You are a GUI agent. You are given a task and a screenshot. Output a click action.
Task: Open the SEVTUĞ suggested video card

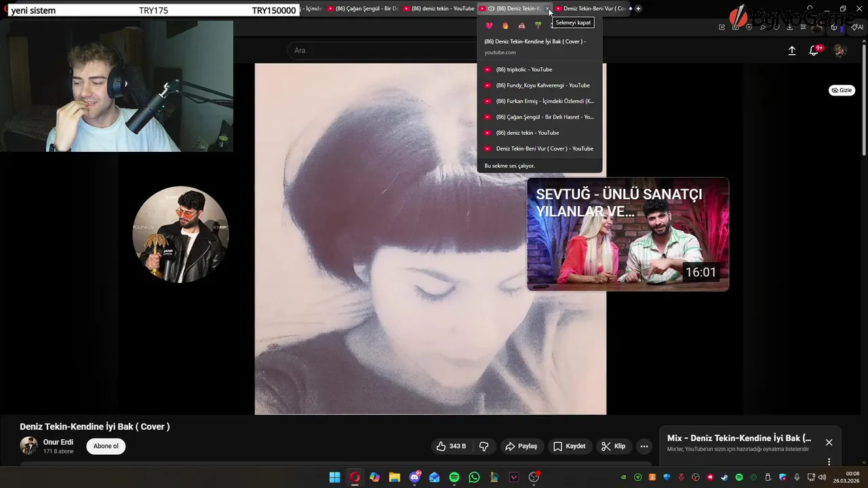(x=628, y=234)
